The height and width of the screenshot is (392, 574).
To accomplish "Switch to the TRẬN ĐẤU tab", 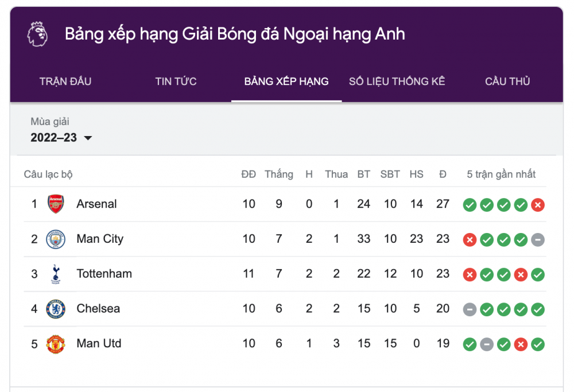I will [x=65, y=81].
